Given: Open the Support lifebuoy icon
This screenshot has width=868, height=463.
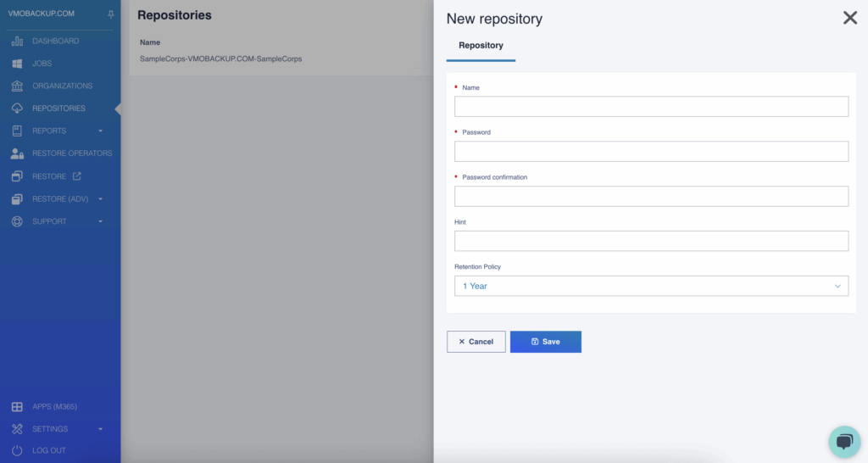Looking at the screenshot, I should [x=17, y=221].
